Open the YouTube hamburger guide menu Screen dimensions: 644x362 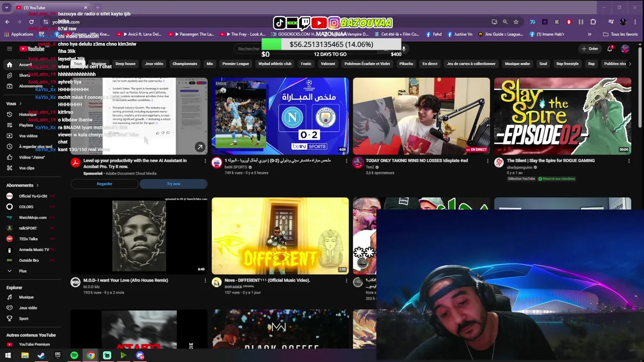[x=9, y=49]
